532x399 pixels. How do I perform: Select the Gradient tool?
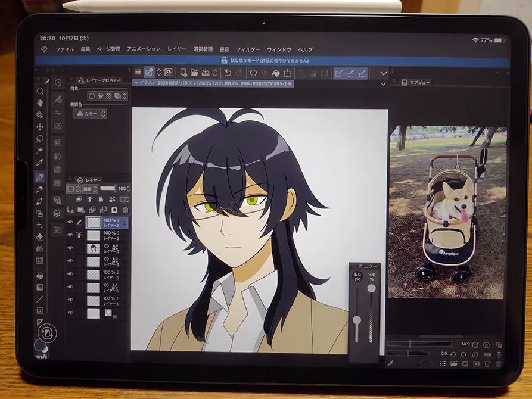(x=40, y=288)
